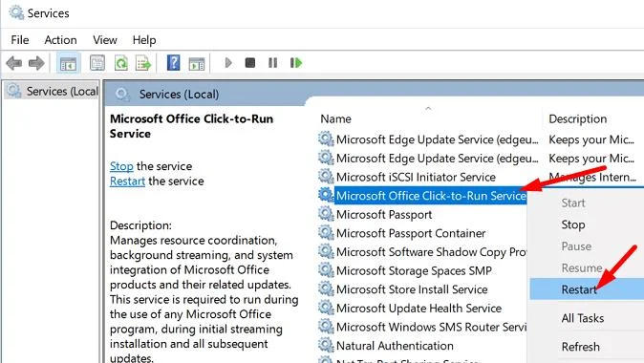The width and height of the screenshot is (644, 363).
Task: Click the Stop the service link
Action: coord(121,166)
